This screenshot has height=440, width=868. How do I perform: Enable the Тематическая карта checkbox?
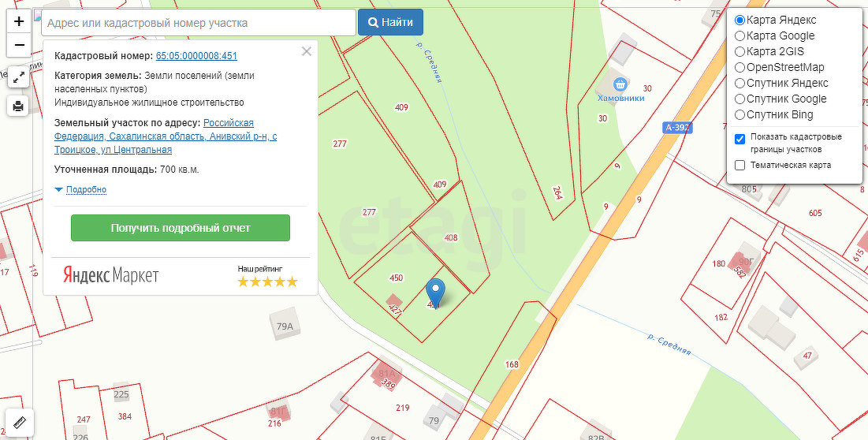point(739,165)
